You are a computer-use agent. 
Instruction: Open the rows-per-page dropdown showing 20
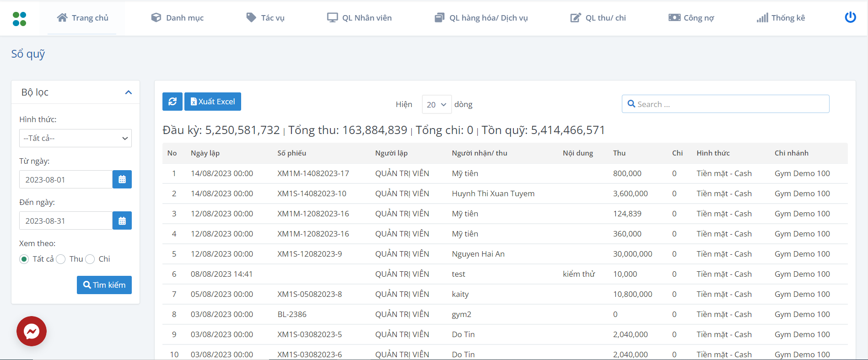436,104
